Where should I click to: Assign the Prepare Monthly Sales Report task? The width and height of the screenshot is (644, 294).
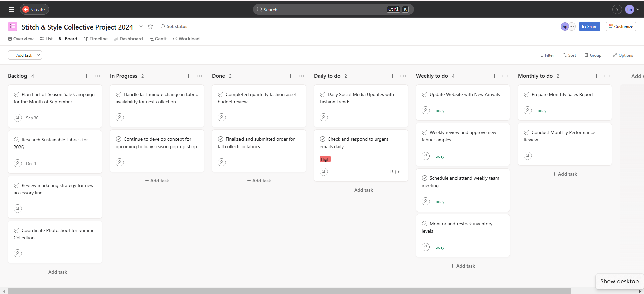[527, 110]
